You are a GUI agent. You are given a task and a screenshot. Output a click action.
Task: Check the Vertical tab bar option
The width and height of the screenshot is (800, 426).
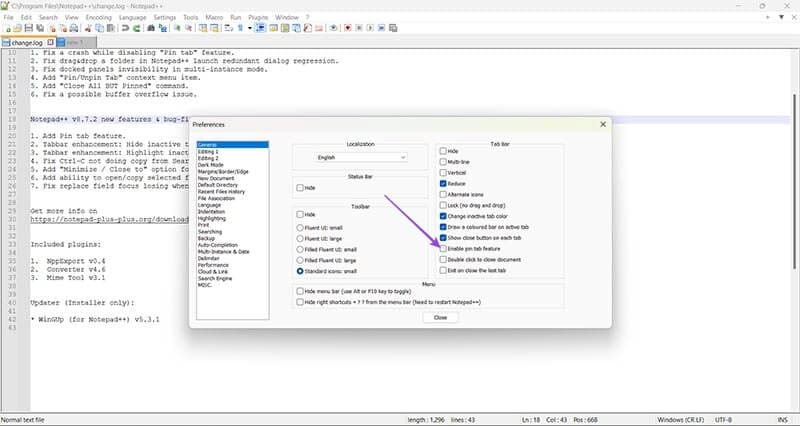[x=443, y=172]
